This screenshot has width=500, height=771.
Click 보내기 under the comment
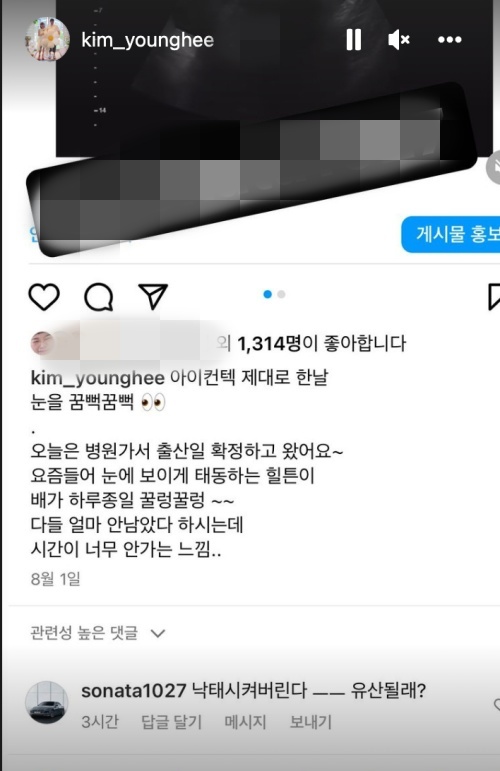pyautogui.click(x=311, y=722)
